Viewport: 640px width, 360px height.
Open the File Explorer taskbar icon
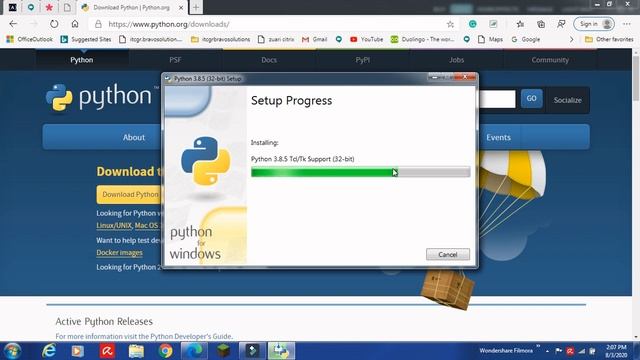[136, 351]
